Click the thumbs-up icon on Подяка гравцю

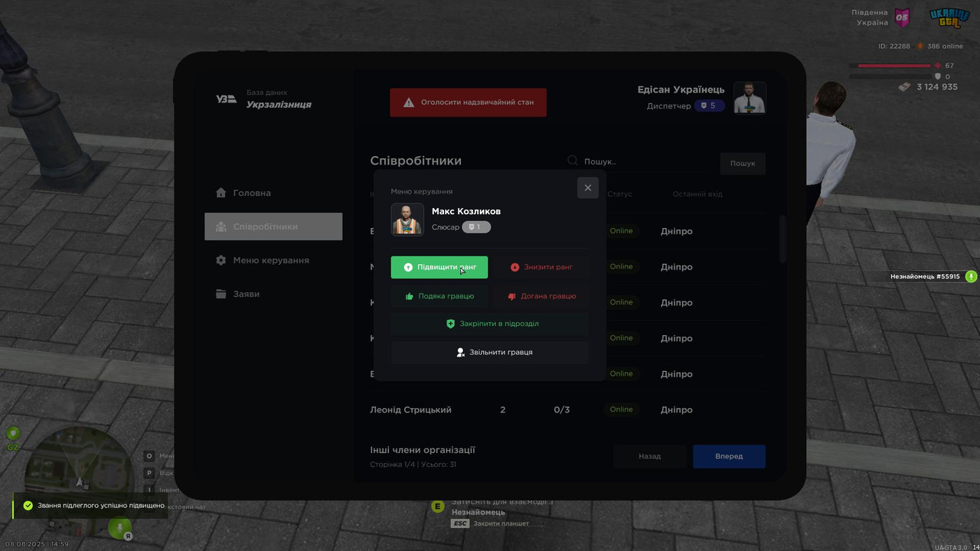[x=410, y=296]
